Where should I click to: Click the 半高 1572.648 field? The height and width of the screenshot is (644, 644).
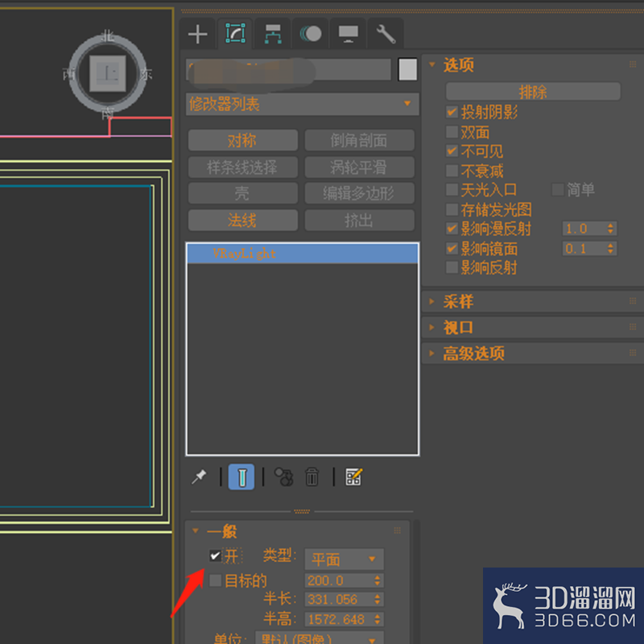pyautogui.click(x=338, y=619)
